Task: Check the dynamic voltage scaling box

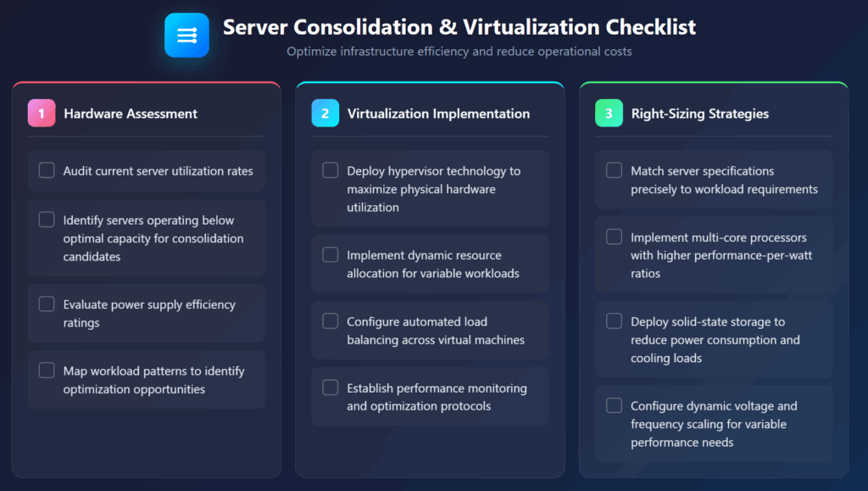Action: coord(614,405)
